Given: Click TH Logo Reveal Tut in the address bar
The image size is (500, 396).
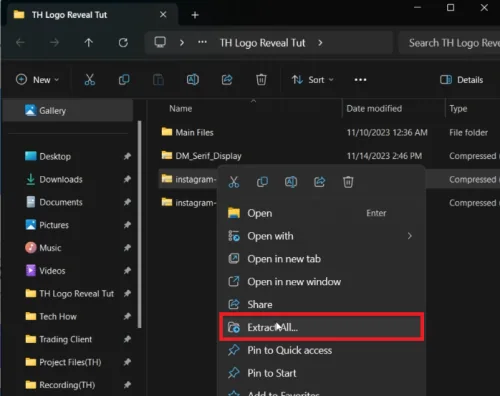Looking at the screenshot, I should click(x=262, y=43).
